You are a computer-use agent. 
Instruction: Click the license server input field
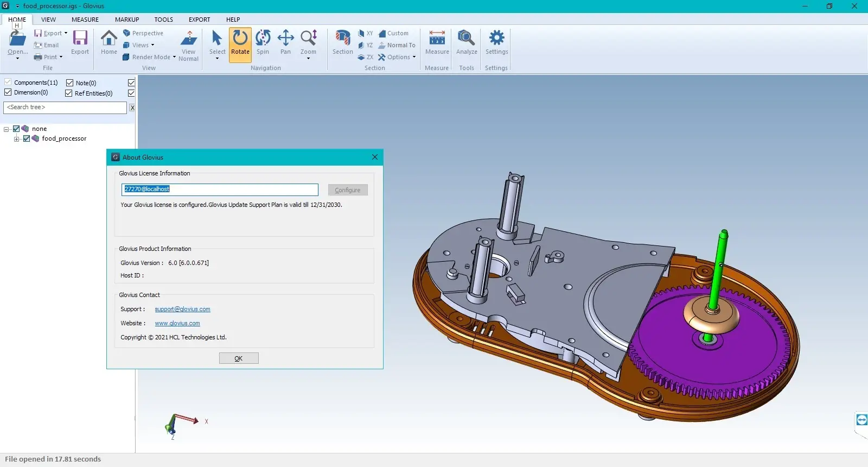coord(220,190)
